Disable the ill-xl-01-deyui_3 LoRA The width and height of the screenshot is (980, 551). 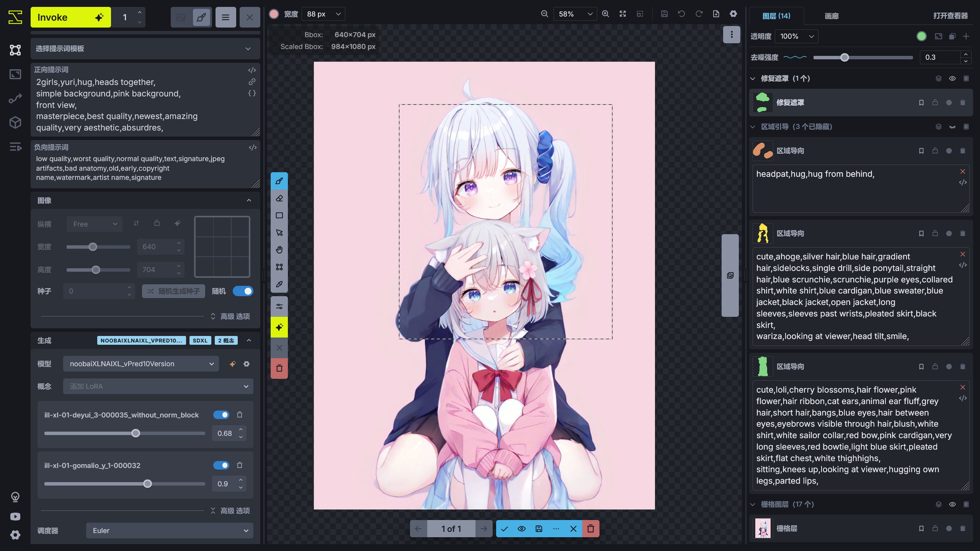[x=222, y=415]
